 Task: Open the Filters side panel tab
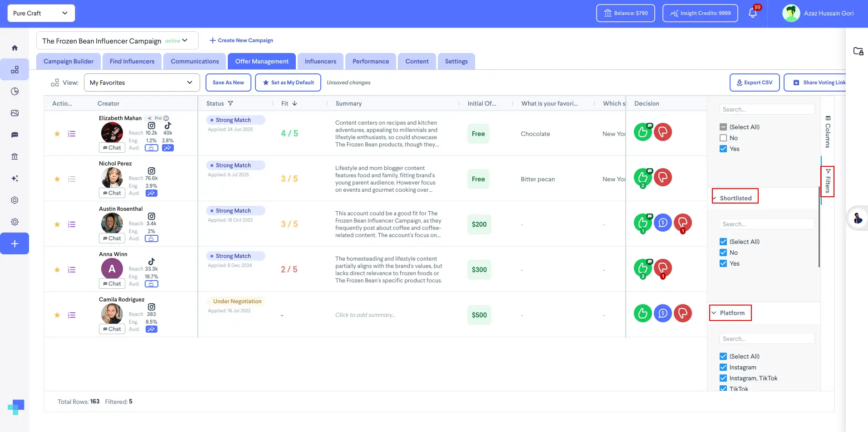tap(828, 181)
